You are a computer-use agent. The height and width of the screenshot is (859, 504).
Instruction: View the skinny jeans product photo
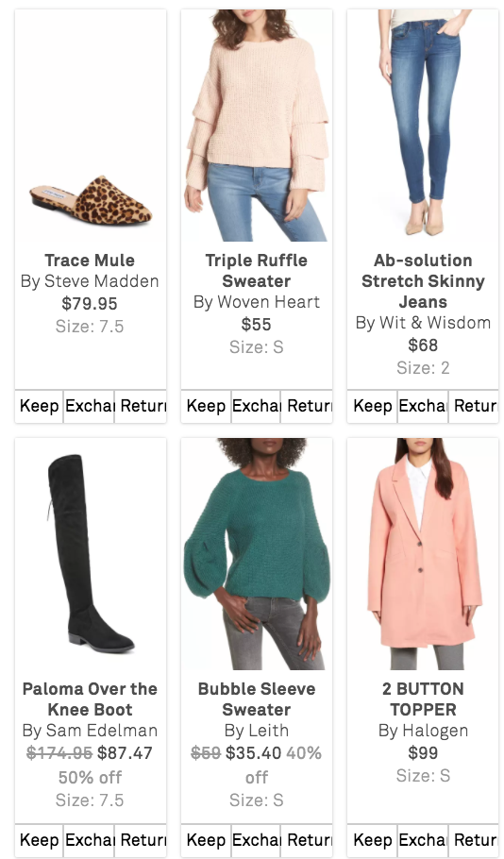pyautogui.click(x=423, y=126)
